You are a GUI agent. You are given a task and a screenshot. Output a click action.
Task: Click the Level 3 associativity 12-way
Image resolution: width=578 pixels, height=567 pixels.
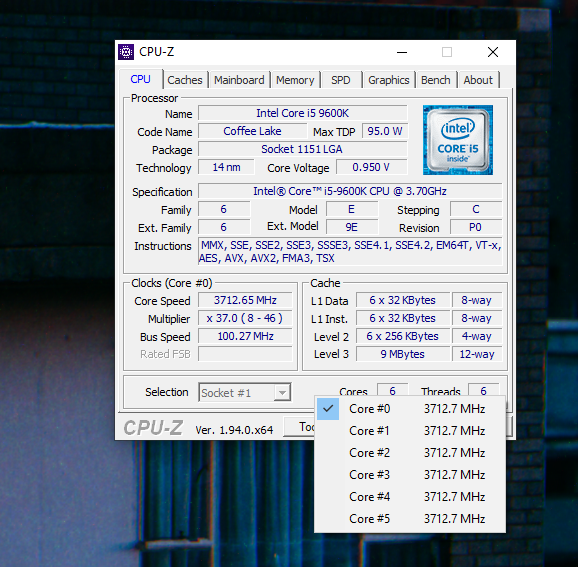click(x=477, y=354)
